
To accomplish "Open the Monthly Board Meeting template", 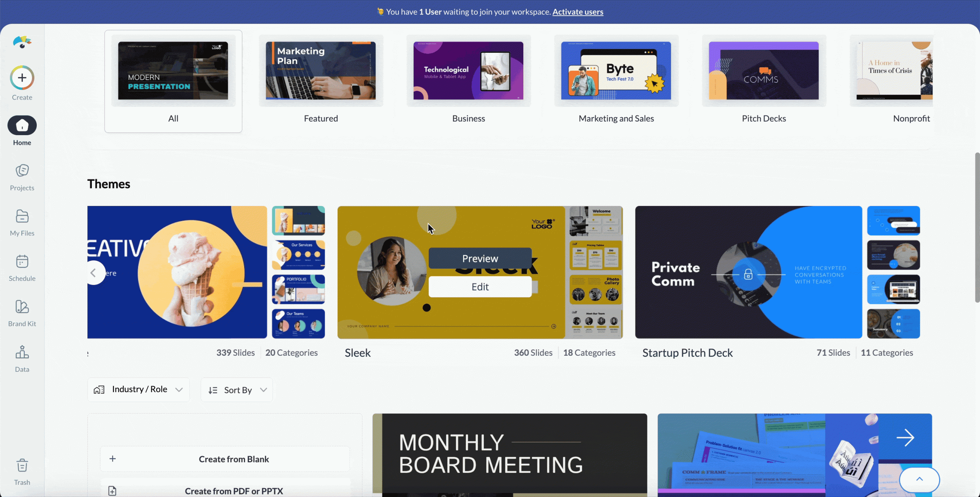I will click(x=510, y=455).
